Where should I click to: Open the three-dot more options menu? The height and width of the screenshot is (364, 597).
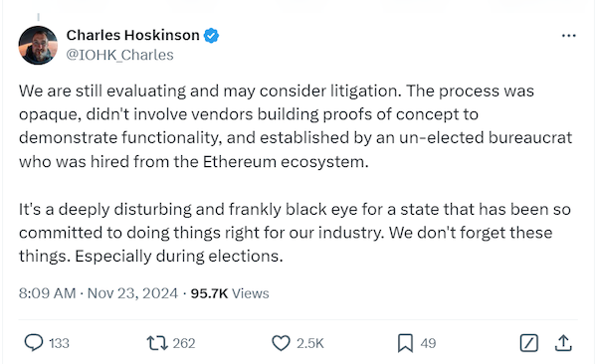tap(568, 36)
